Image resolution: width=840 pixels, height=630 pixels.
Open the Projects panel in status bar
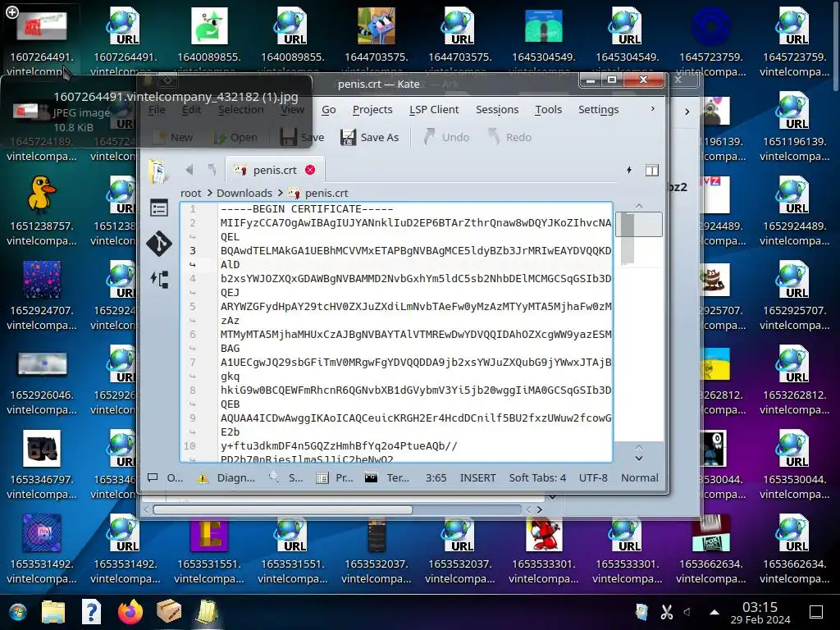click(x=335, y=478)
